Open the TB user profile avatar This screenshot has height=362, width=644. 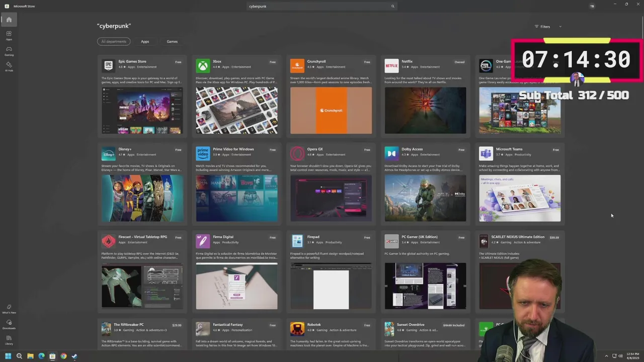(x=592, y=6)
